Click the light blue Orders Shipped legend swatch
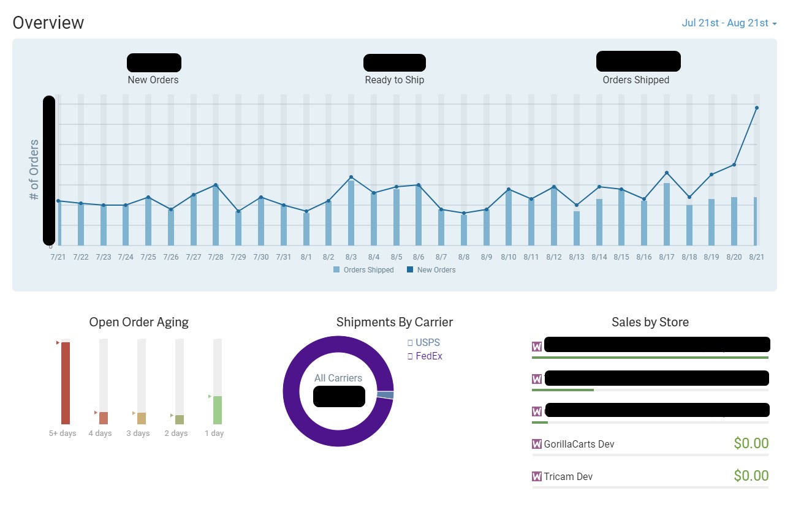 tap(336, 269)
